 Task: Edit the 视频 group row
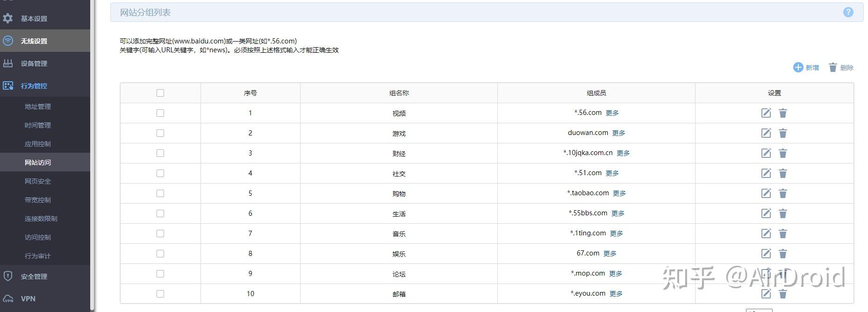766,113
